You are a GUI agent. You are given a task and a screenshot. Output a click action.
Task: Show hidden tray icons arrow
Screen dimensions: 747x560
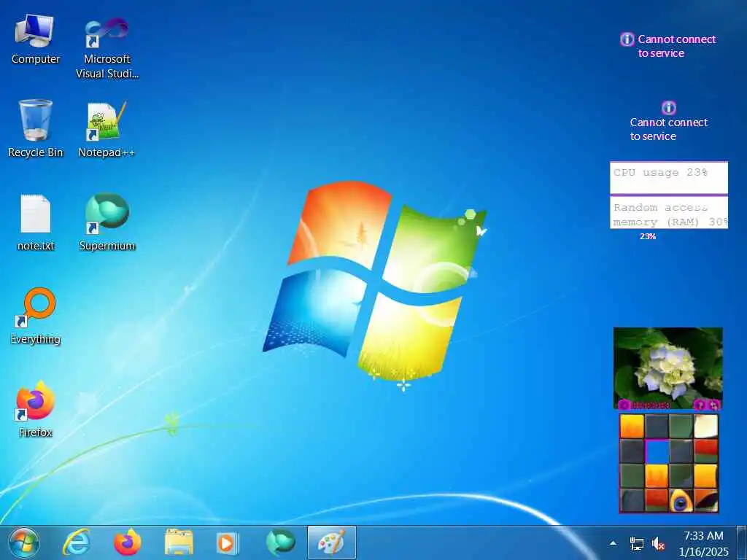coord(613,543)
